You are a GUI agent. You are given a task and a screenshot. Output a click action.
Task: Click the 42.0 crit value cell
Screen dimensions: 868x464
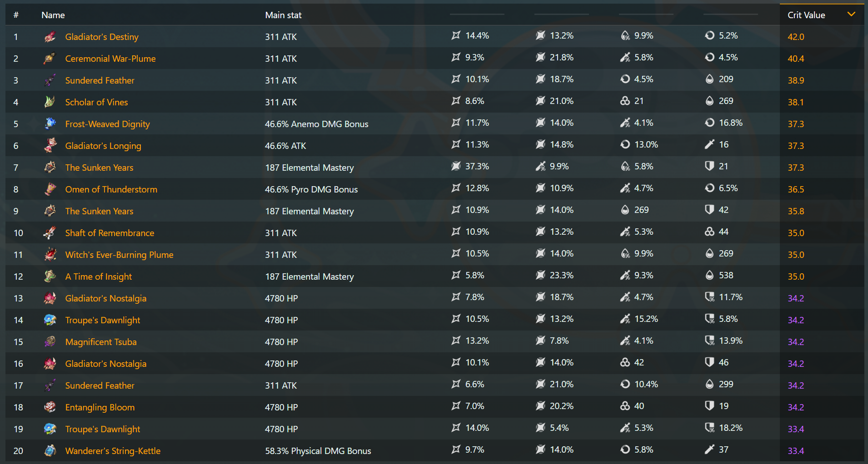796,37
